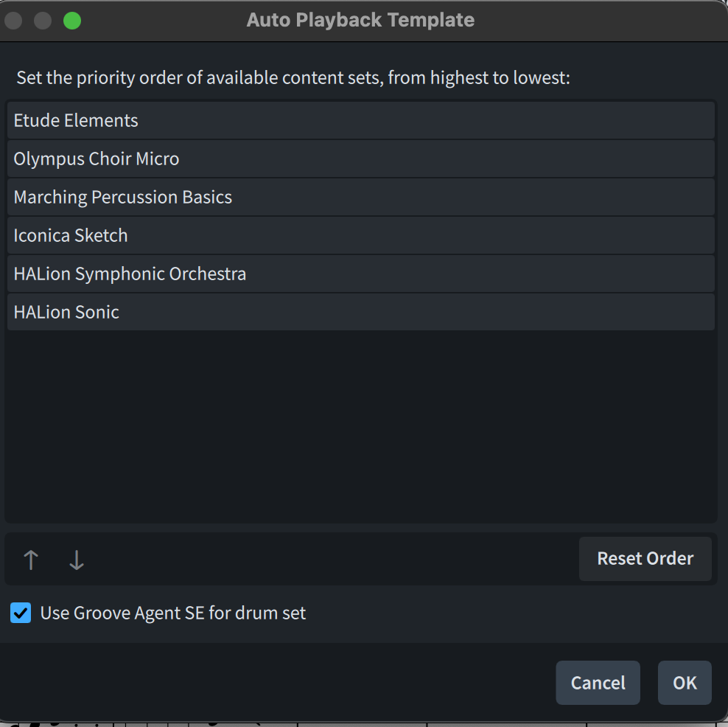Click the Auto Playback Template title bar
This screenshot has height=727, width=728.
(x=360, y=21)
